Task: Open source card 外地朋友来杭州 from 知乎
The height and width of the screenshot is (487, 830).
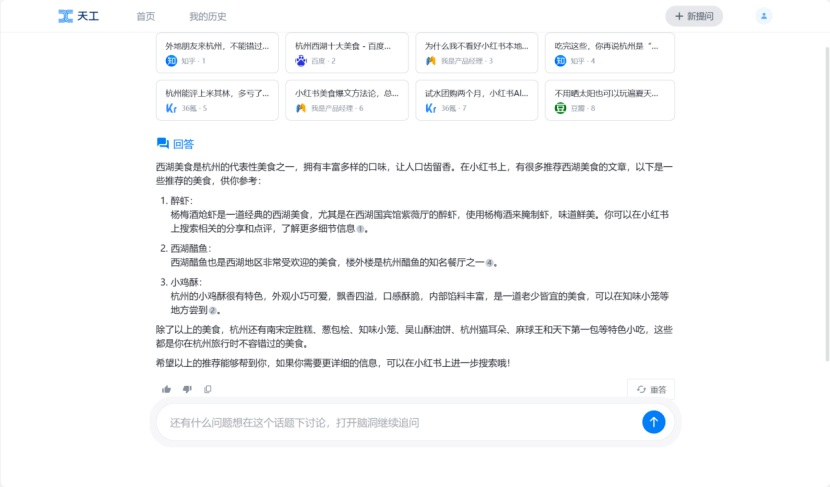Action: (217, 52)
